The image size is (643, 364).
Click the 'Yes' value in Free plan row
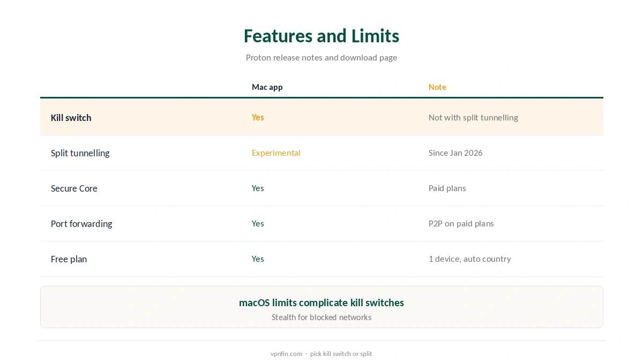[x=258, y=259]
